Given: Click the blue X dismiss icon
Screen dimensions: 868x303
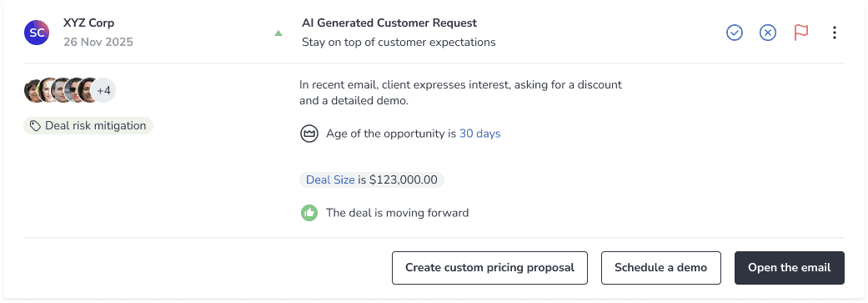Looking at the screenshot, I should 767,33.
